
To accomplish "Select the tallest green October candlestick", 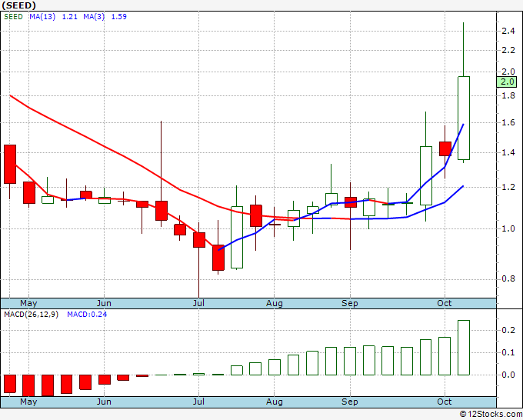I will 464,118.
